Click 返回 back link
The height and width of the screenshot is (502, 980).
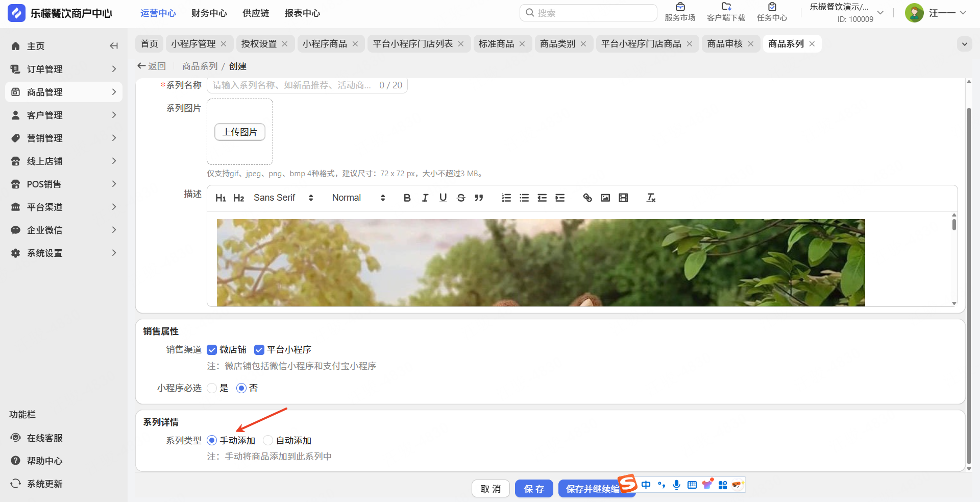point(152,66)
